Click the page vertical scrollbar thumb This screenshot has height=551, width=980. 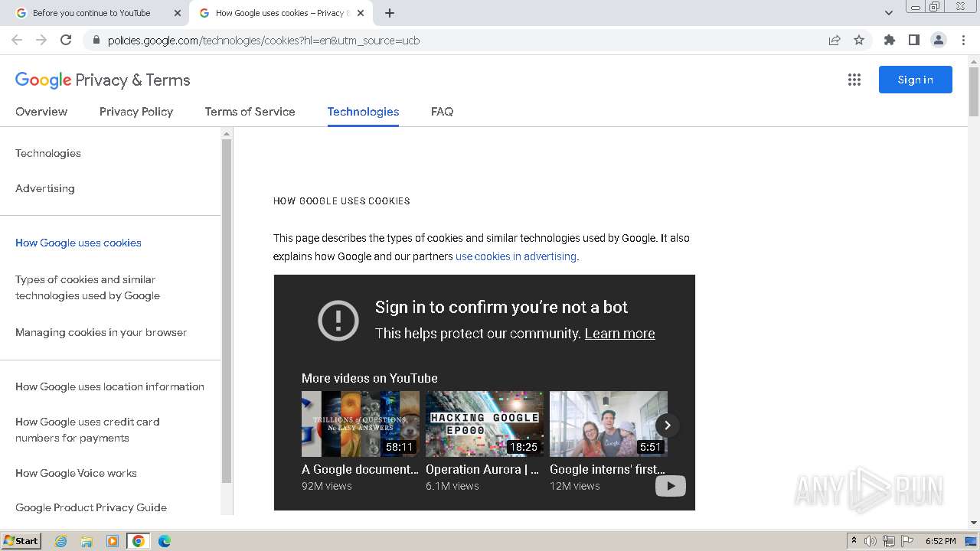click(974, 92)
